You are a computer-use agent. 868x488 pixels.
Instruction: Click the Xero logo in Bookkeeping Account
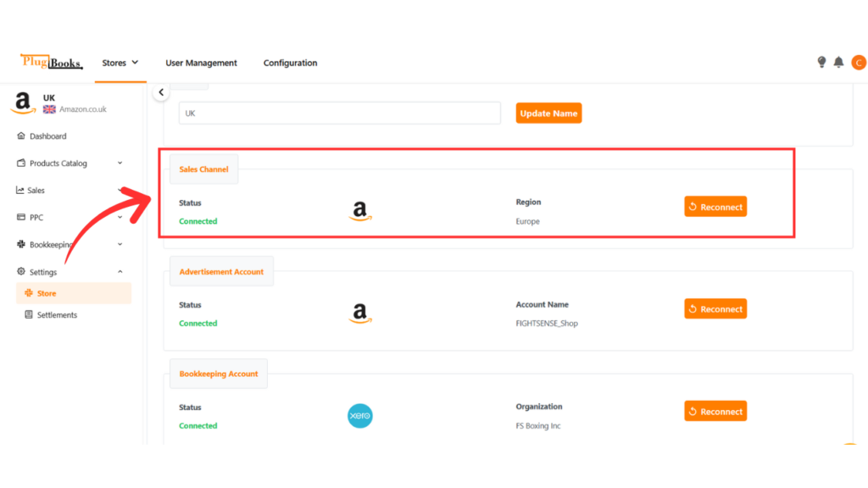coord(359,416)
